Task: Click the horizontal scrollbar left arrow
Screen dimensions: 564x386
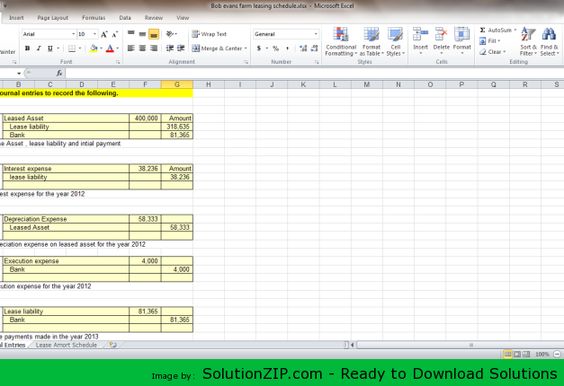Action: click(x=352, y=345)
